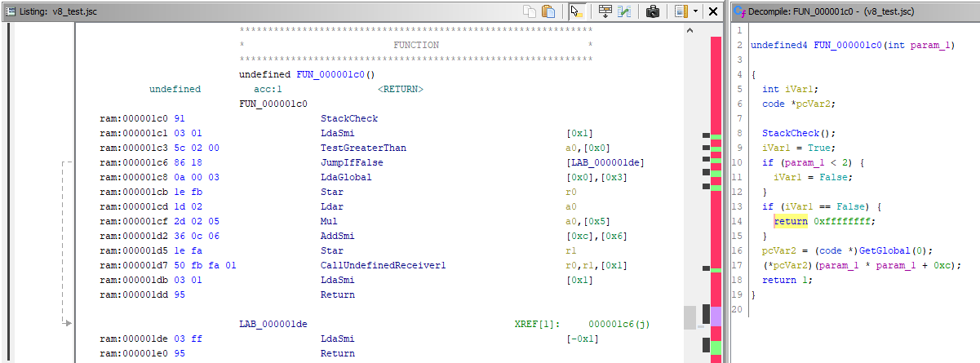This screenshot has height=363, width=980.
Task: Open the browser field formatter icon
Action: click(605, 11)
